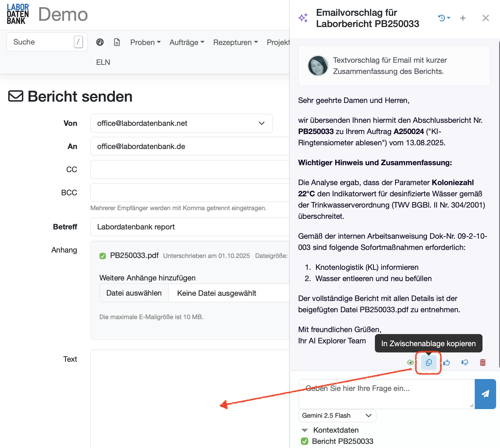Toggle eye visibility icon under response
500x448 pixels.
(x=410, y=362)
